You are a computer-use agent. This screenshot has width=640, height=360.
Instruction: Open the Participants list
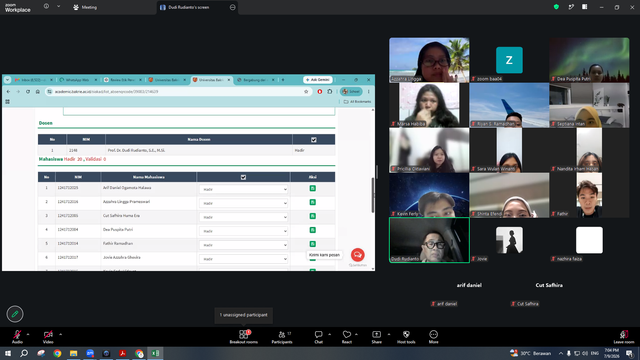(x=282, y=336)
